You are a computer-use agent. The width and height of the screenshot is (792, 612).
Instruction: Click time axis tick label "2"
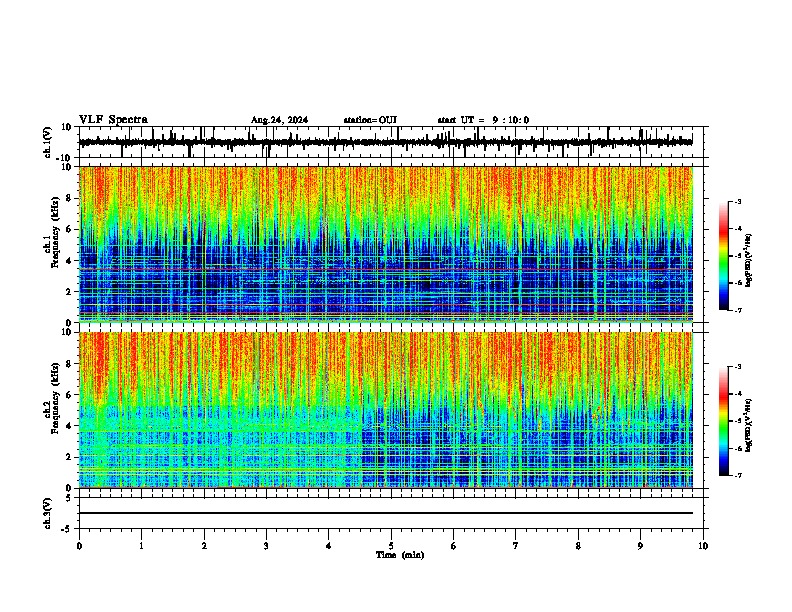204,546
